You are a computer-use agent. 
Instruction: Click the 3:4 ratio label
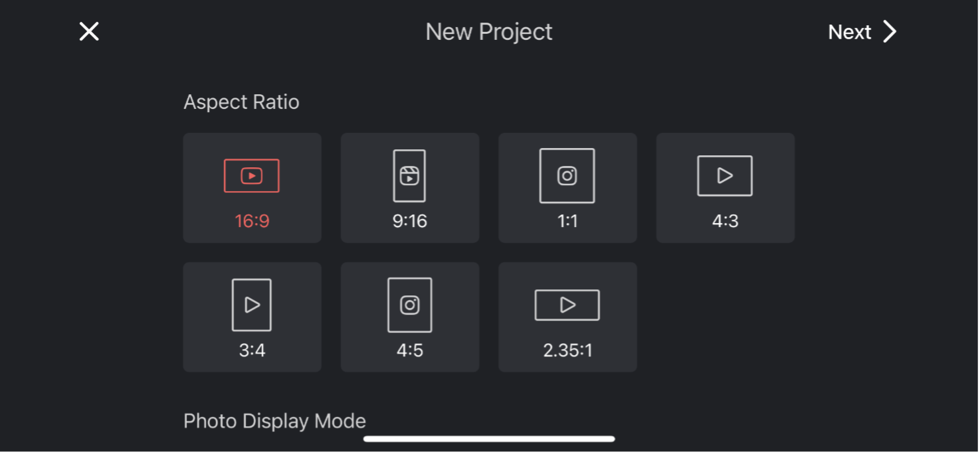coord(252,350)
